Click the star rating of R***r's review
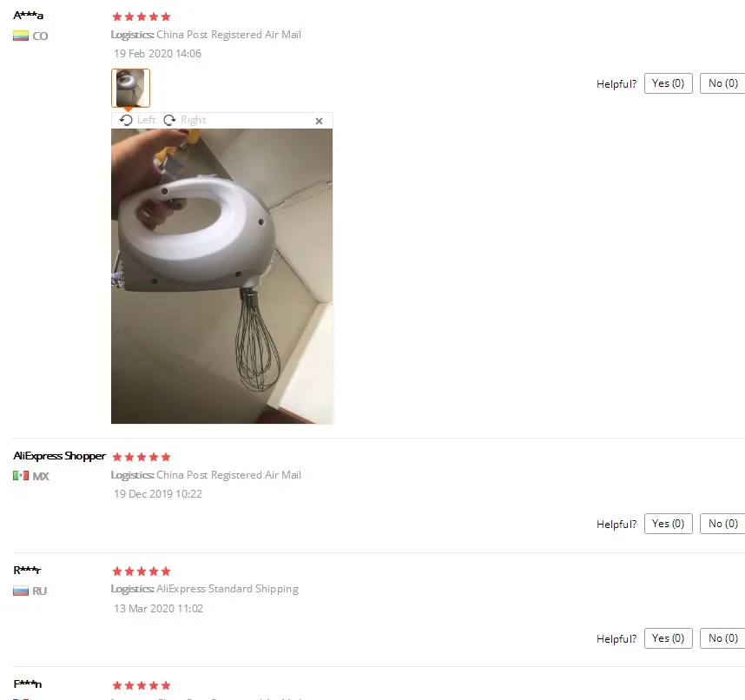Image resolution: width=745 pixels, height=700 pixels. pos(142,571)
